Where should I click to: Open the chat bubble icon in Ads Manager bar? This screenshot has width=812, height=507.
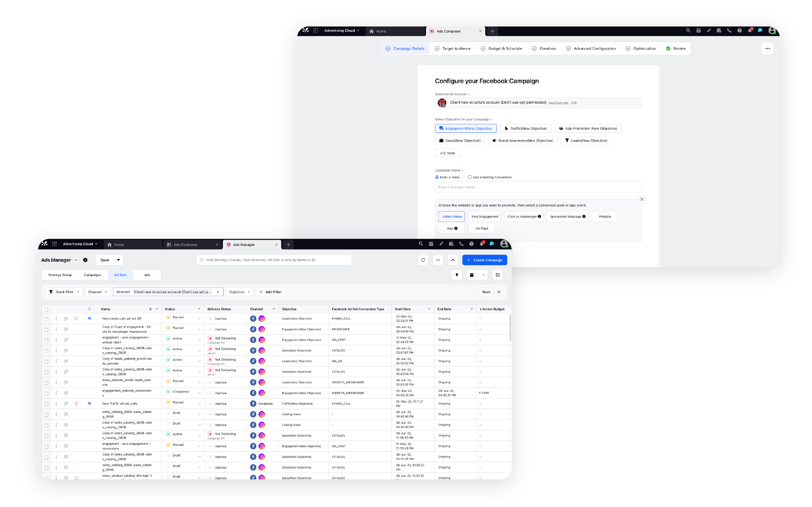[491, 244]
